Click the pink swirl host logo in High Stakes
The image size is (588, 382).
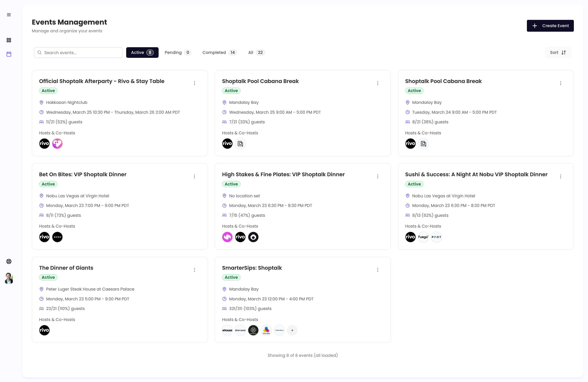click(x=227, y=237)
